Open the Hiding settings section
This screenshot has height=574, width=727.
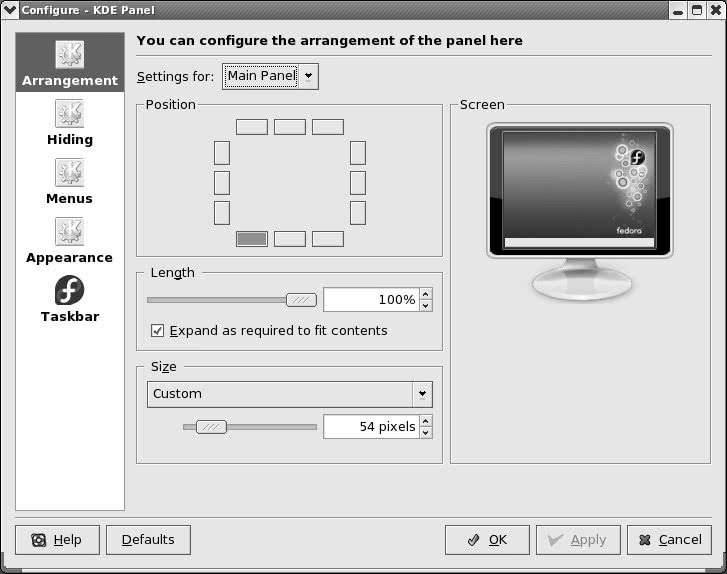click(x=70, y=123)
